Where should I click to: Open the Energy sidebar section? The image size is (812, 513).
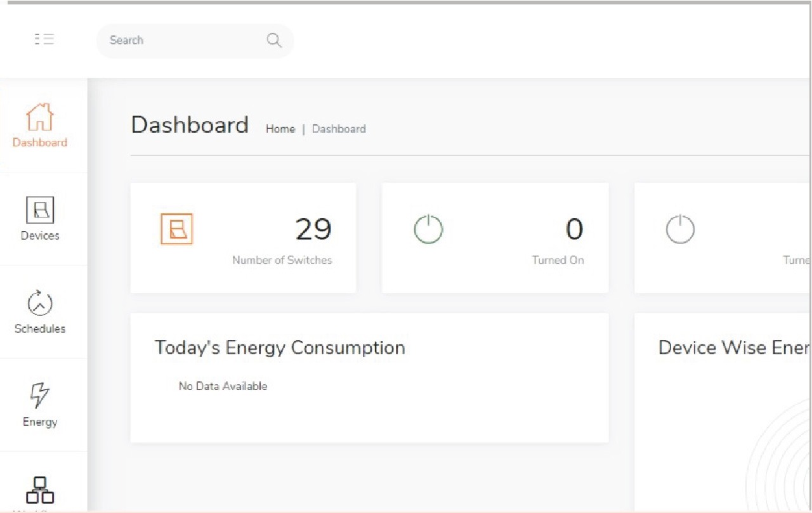tap(40, 405)
